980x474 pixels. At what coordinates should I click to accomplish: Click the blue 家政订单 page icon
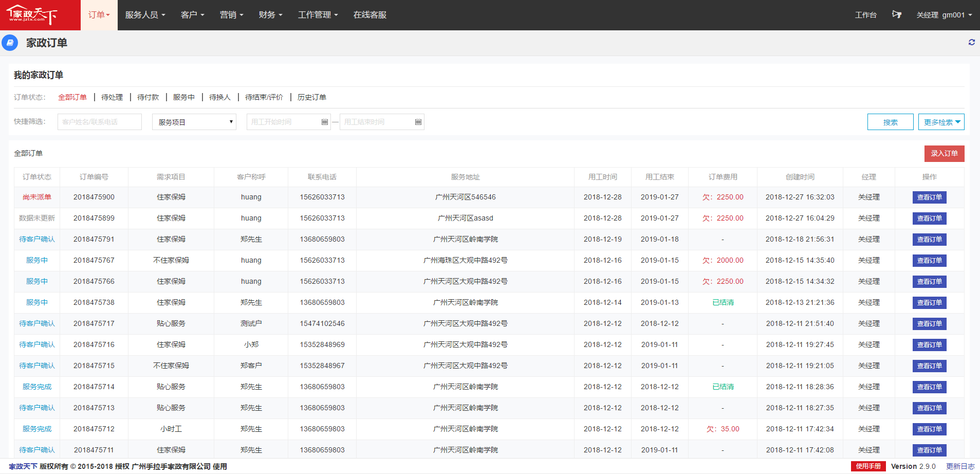(x=10, y=43)
